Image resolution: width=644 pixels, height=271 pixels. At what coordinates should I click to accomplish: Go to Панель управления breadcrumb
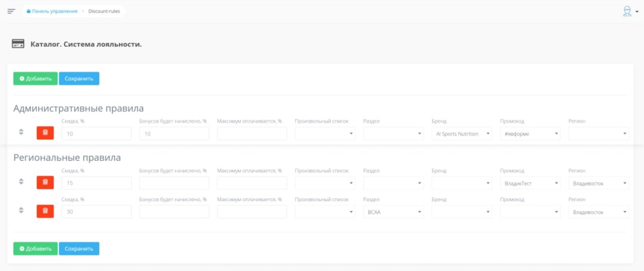(54, 11)
